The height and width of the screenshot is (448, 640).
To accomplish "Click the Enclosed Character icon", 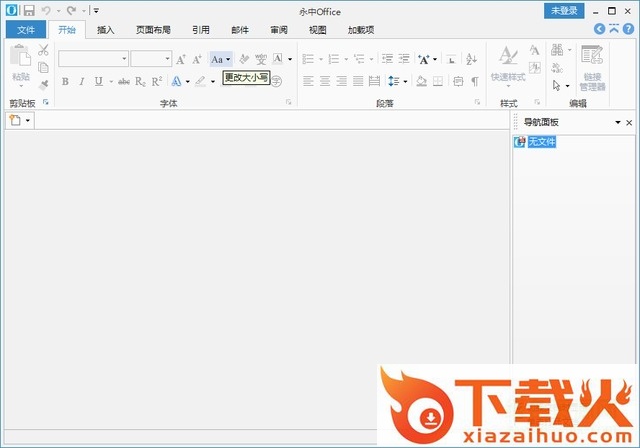I will click(276, 81).
